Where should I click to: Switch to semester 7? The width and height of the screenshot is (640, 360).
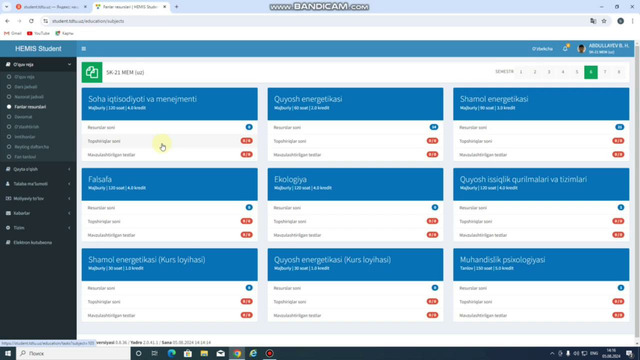[x=605, y=72]
